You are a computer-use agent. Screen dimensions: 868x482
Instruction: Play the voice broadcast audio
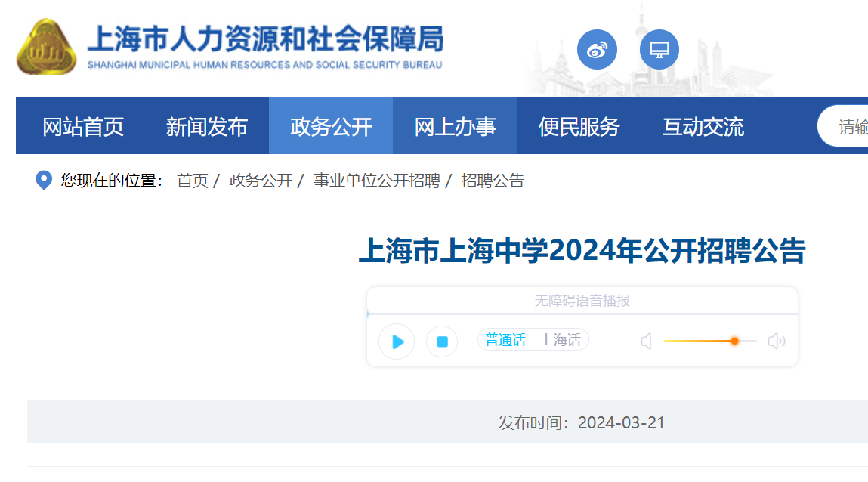click(397, 341)
